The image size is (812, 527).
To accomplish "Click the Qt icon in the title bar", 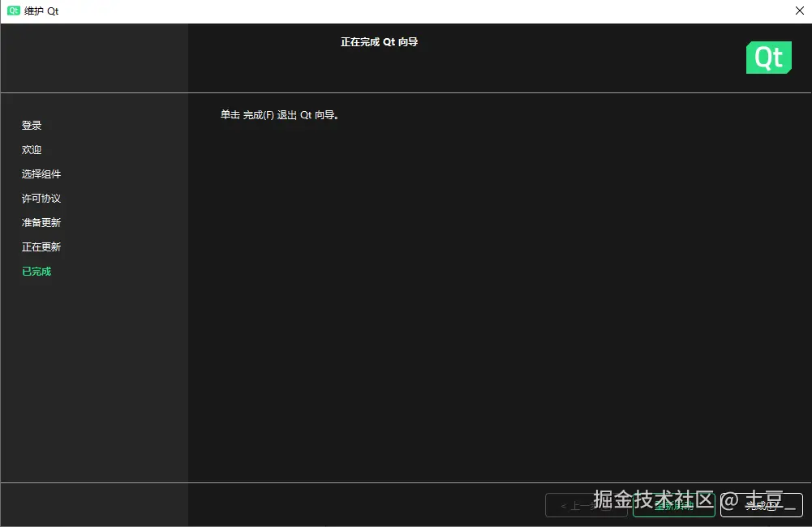I will pos(14,11).
